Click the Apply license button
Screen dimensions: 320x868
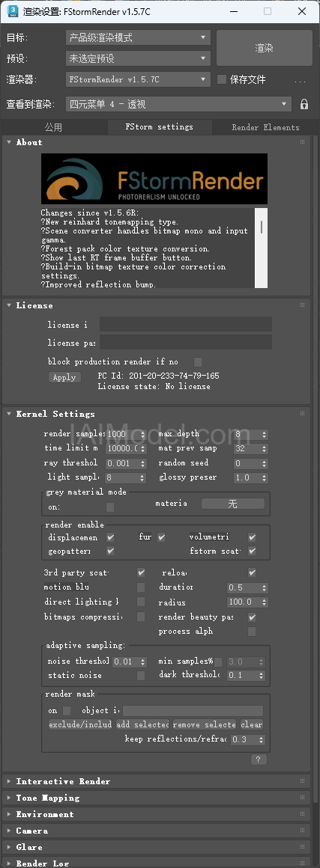(64, 378)
